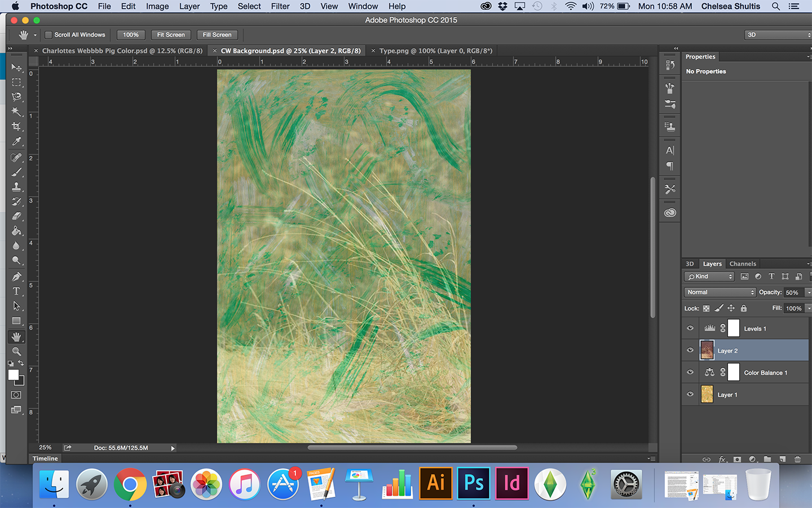Click the Fill Screen button
812x508 pixels.
(217, 35)
